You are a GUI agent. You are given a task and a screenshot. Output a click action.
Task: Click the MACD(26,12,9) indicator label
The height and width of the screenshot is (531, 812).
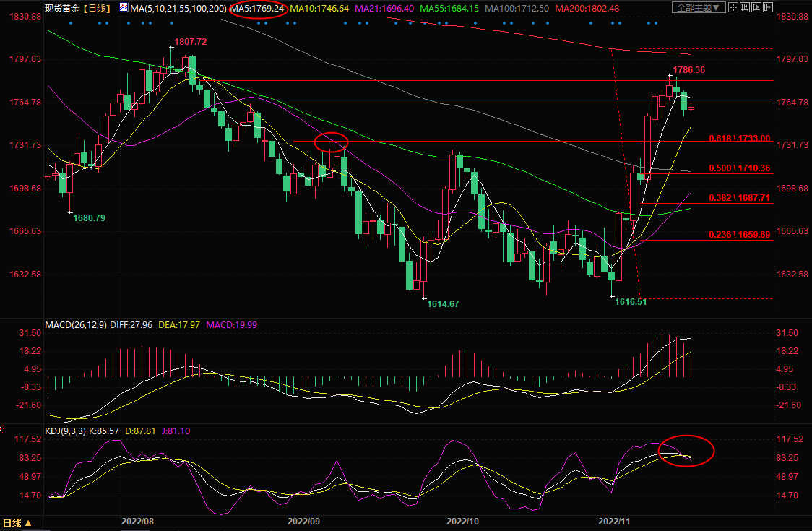click(x=76, y=324)
